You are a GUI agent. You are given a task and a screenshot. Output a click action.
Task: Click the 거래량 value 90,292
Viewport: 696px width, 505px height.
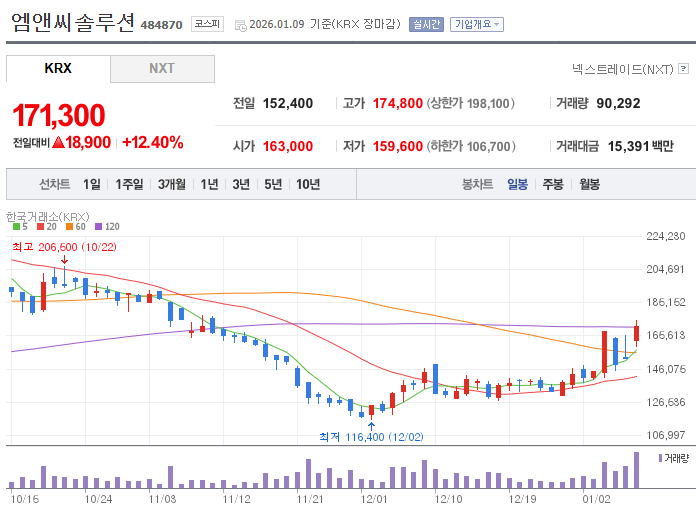click(618, 103)
